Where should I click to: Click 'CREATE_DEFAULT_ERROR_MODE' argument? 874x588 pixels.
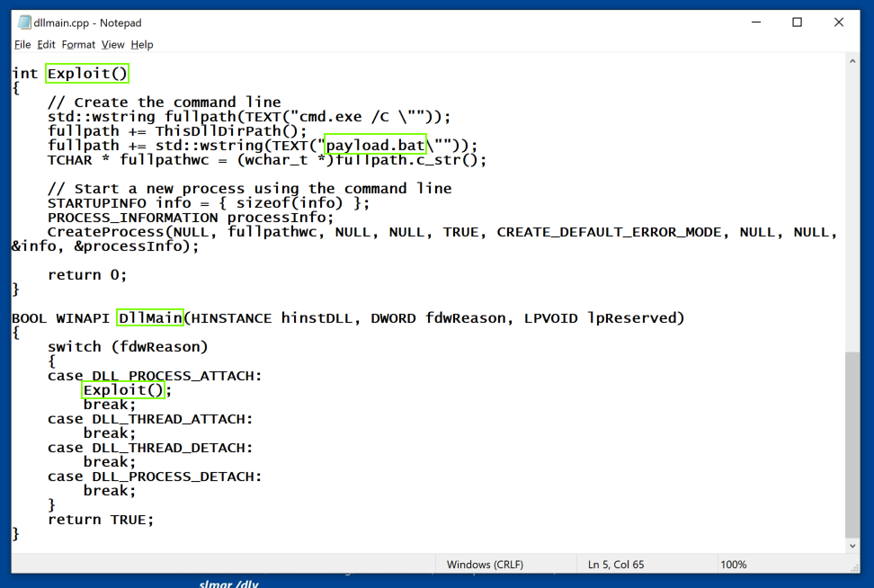click(x=609, y=232)
